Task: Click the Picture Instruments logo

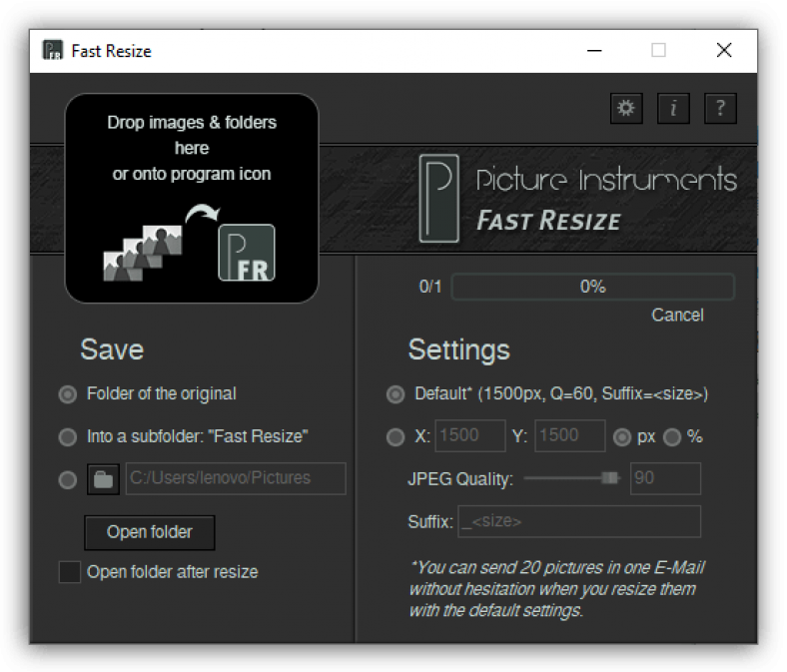Action: tap(439, 199)
